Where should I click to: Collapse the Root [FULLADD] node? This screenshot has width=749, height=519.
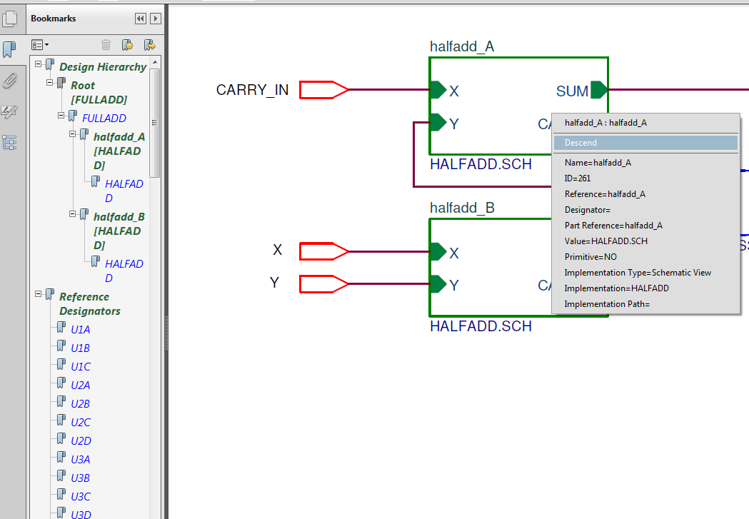coord(50,82)
